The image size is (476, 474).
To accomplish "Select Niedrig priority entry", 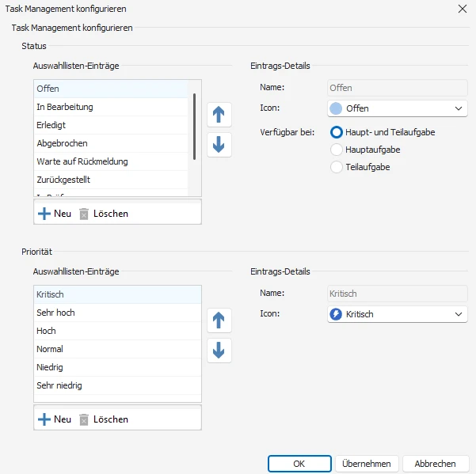I will [x=117, y=367].
